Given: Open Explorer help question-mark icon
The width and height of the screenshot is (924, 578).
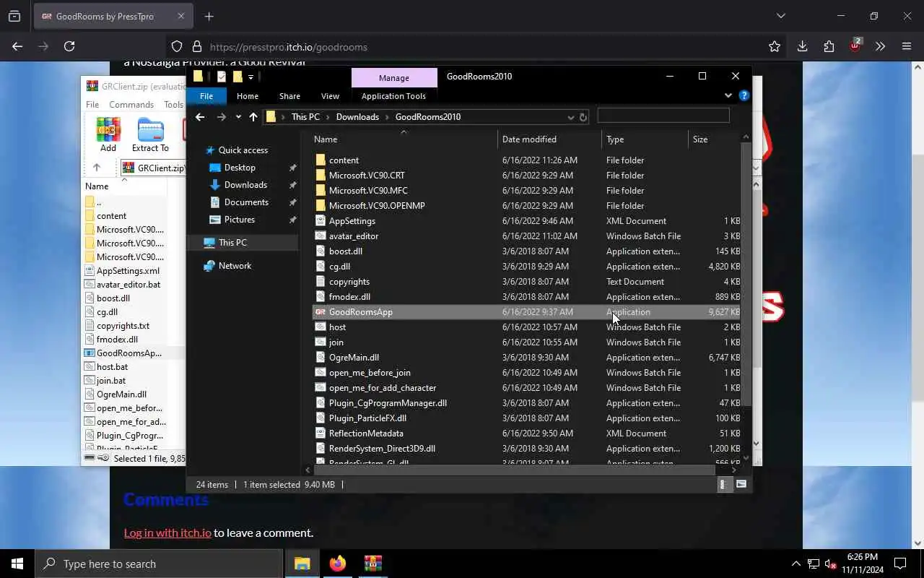Looking at the screenshot, I should coord(744,95).
